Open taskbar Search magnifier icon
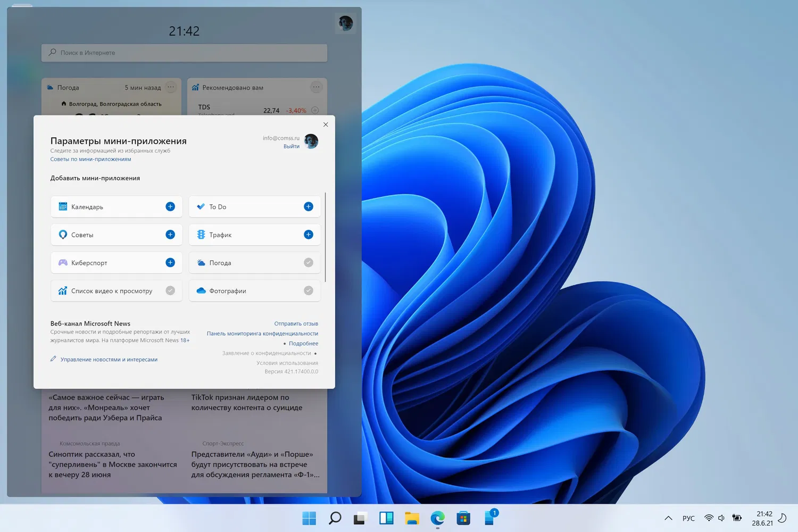Image resolution: width=798 pixels, height=532 pixels. click(x=335, y=518)
